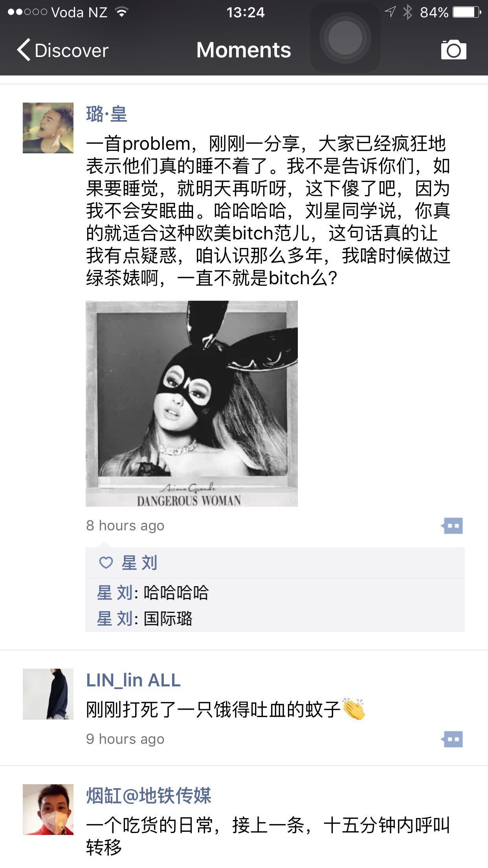The width and height of the screenshot is (488, 868).
Task: Open comment menu on 9 hours ago post
Action: pos(452,739)
